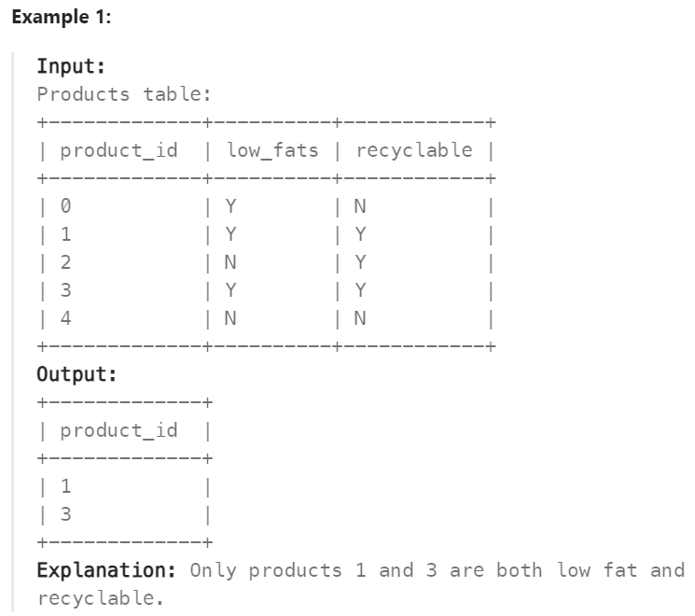695x616 pixels.
Task: Click product_id header in the input table
Action: click(x=118, y=150)
